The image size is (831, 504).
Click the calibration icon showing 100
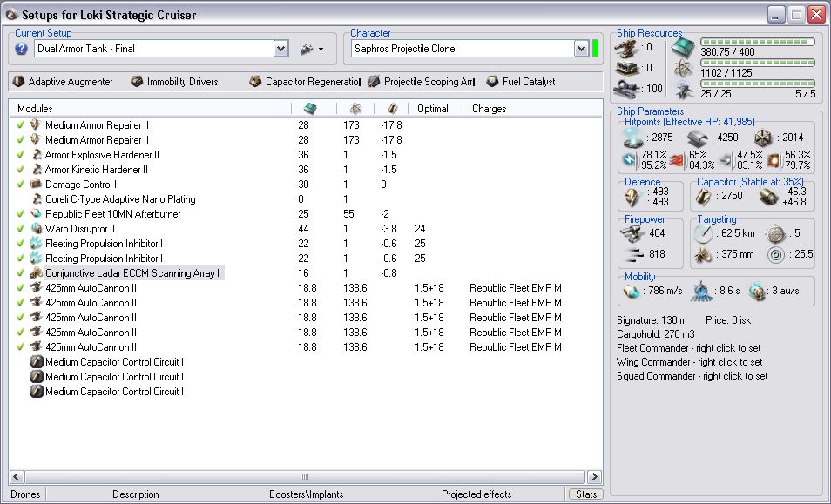pyautogui.click(x=625, y=89)
